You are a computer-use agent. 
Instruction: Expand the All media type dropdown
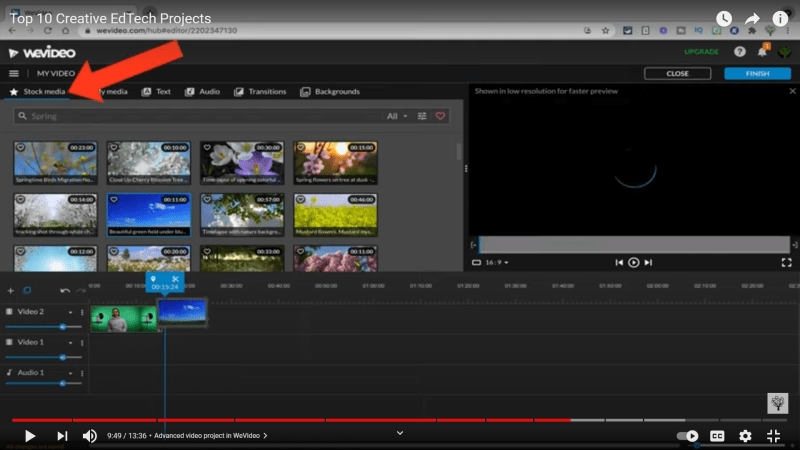(397, 117)
